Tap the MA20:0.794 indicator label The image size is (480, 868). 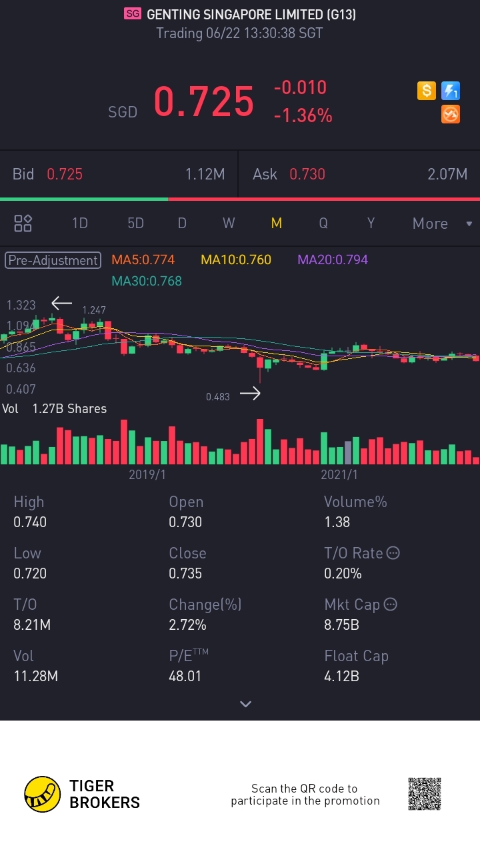pyautogui.click(x=333, y=260)
